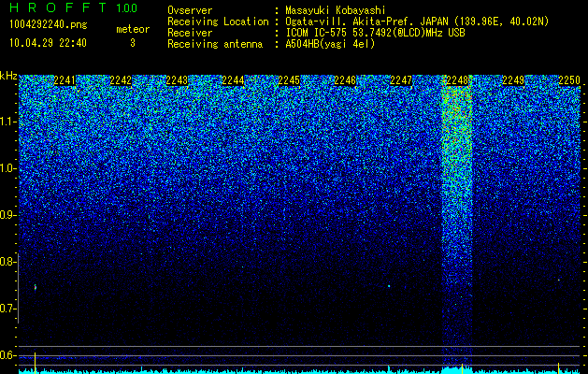Click the 0.6 kHz axis label
Viewport: 588px width, 374px height.
[x=8, y=355]
